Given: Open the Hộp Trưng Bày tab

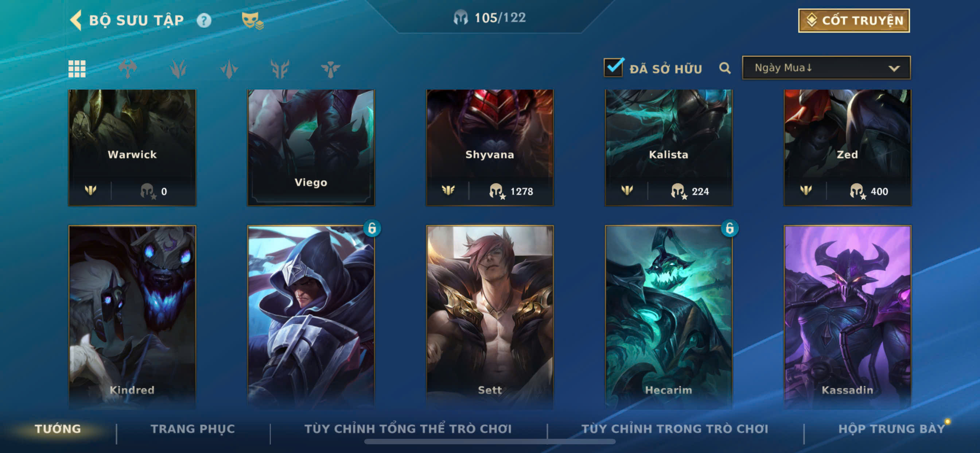Looking at the screenshot, I should pyautogui.click(x=891, y=429).
